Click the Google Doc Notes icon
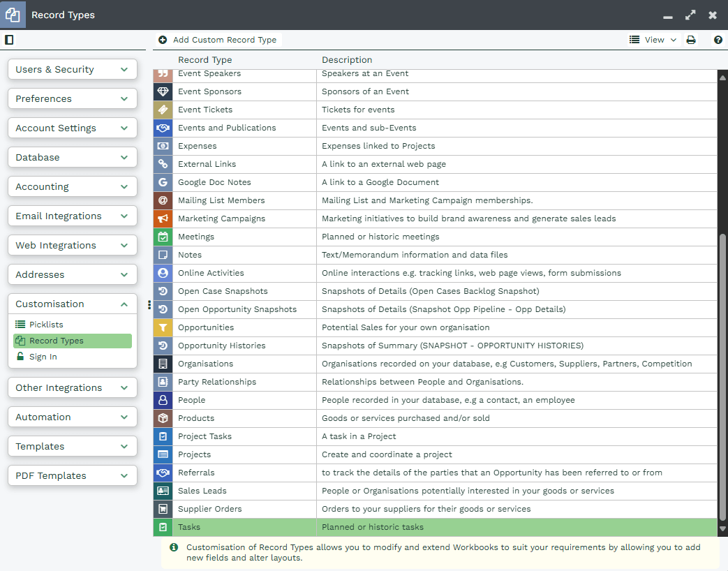The width and height of the screenshot is (728, 571). pos(163,182)
